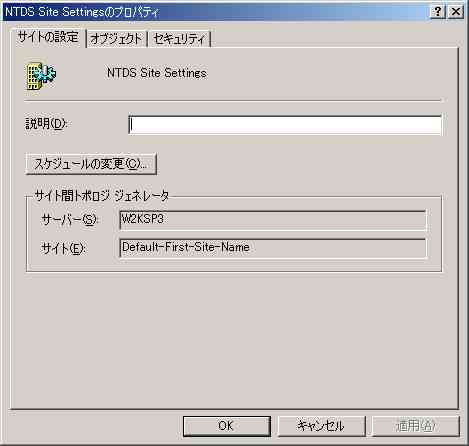Click the dialog title bar text

click(x=82, y=12)
